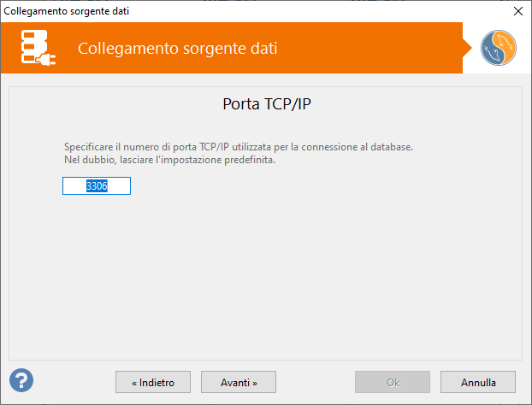
Task: Click the highlighted 3306 port value
Action: (97, 185)
